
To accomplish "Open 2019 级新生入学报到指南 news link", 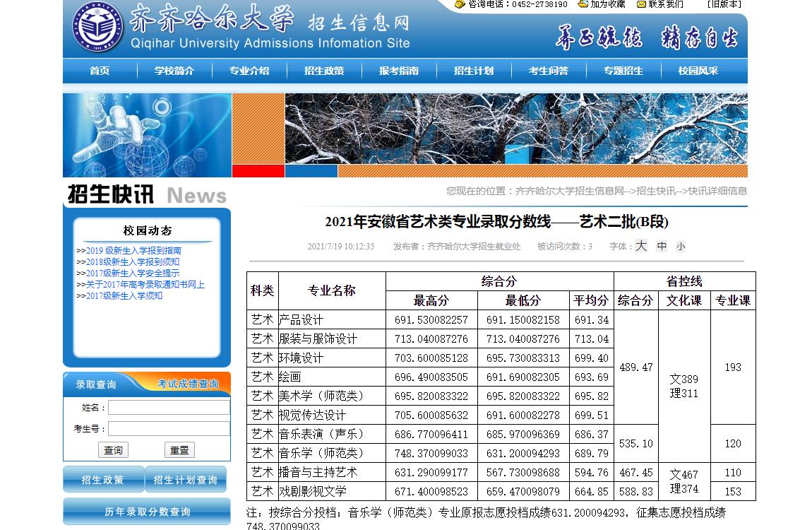I will pyautogui.click(x=133, y=250).
